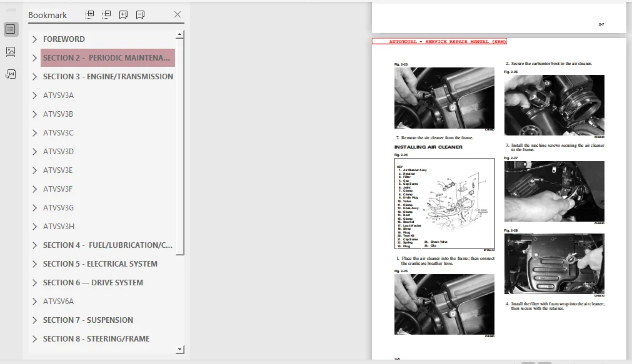Click the bookmark list scroll up arrow
Screen dimensions: 632x364
point(180,34)
